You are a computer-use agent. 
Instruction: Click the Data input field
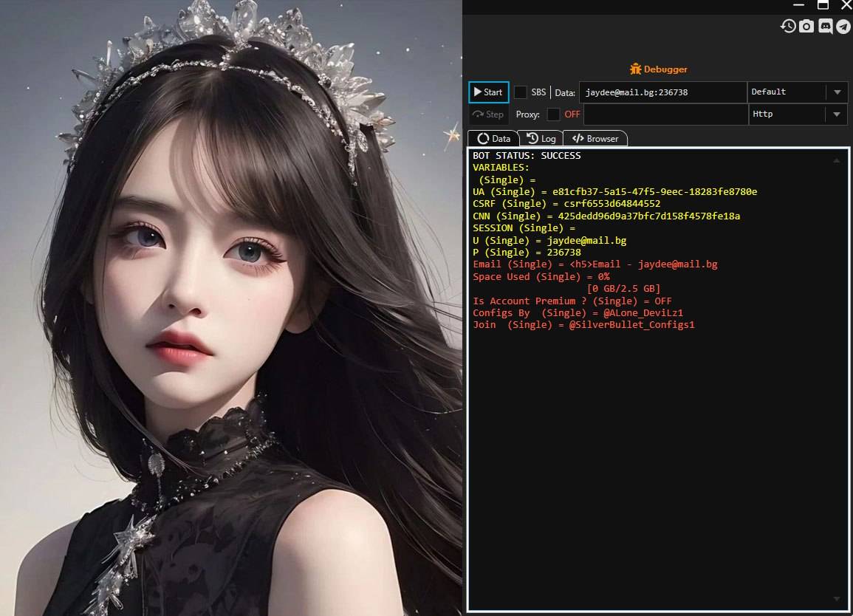pyautogui.click(x=662, y=92)
